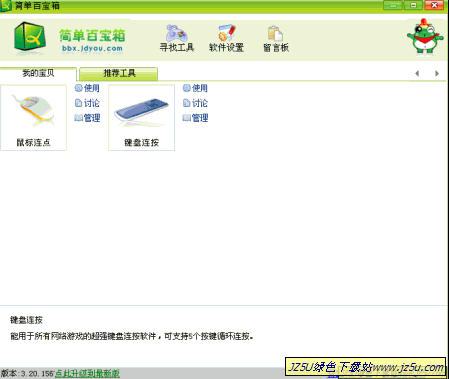
Task: Click 使用 next to 键盘连按
Action: point(195,88)
